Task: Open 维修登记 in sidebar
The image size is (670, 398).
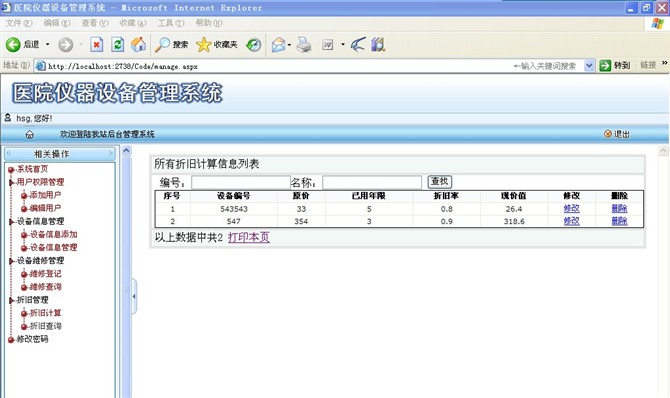Action: 45,274
